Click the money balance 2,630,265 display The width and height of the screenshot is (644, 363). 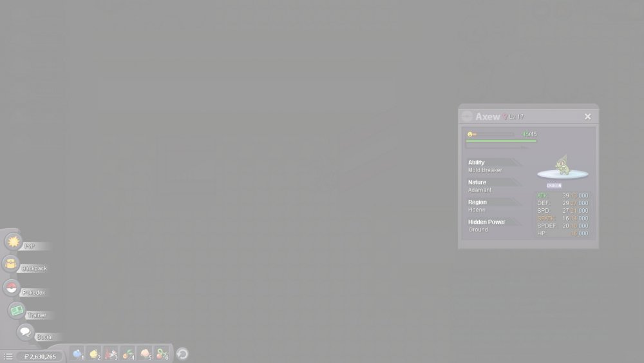point(40,357)
